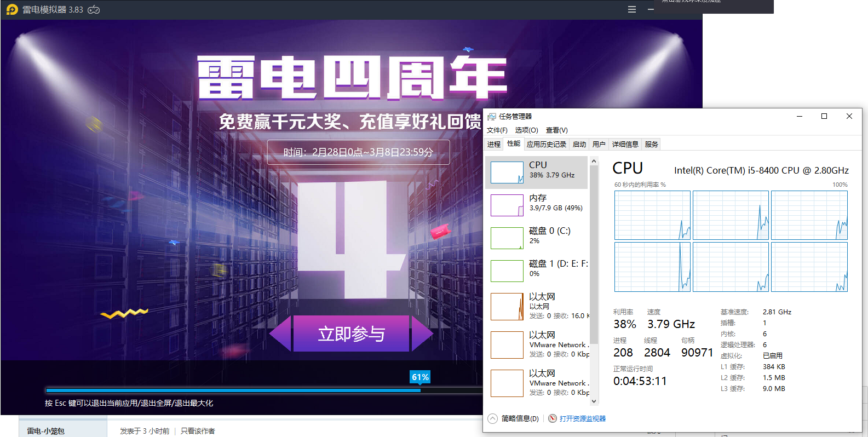The height and width of the screenshot is (437, 868).
Task: Open the 查看(V) menu
Action: [x=556, y=130]
